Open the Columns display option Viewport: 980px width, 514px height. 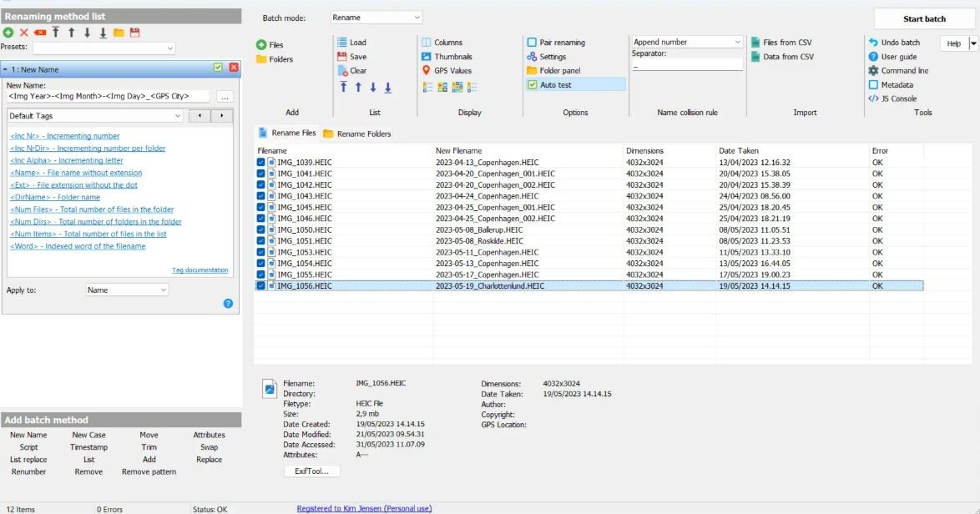coord(442,43)
